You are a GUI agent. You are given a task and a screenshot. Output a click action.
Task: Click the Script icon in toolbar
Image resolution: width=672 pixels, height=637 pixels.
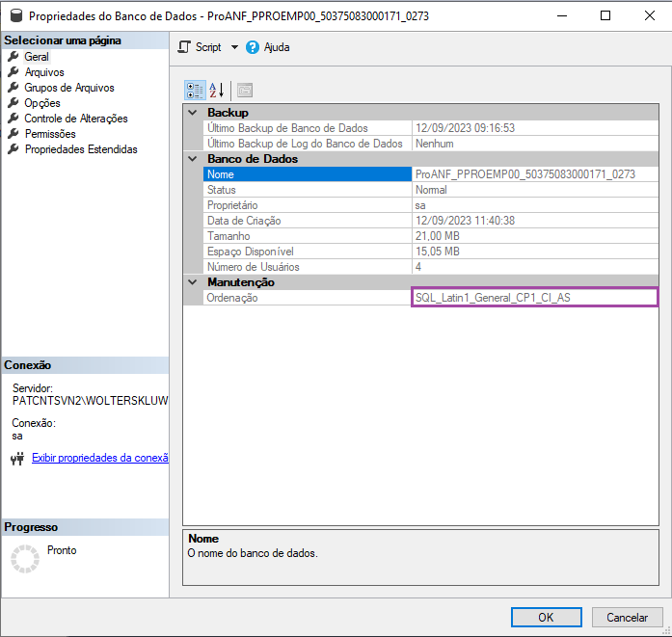point(185,47)
